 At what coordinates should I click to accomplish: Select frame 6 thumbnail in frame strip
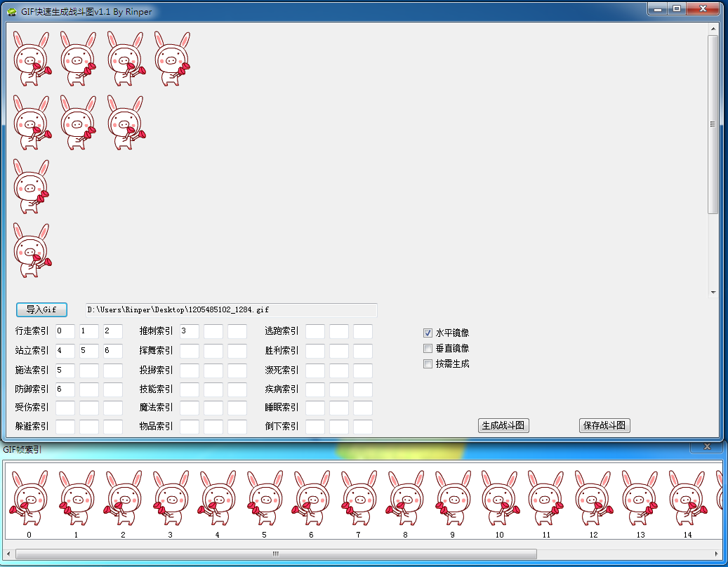coord(311,498)
